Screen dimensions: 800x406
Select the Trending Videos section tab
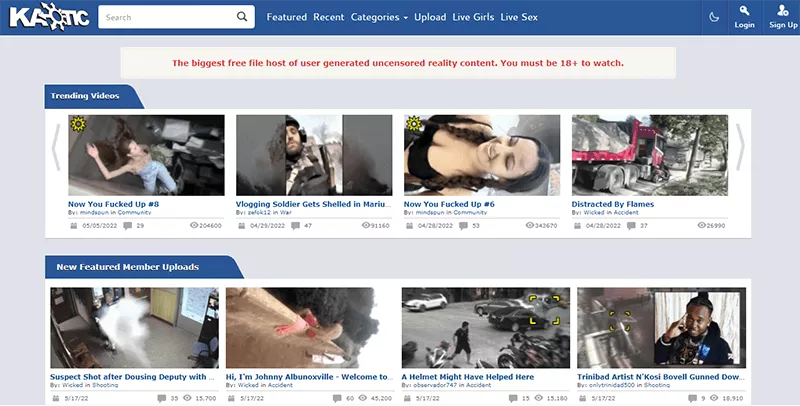point(86,96)
